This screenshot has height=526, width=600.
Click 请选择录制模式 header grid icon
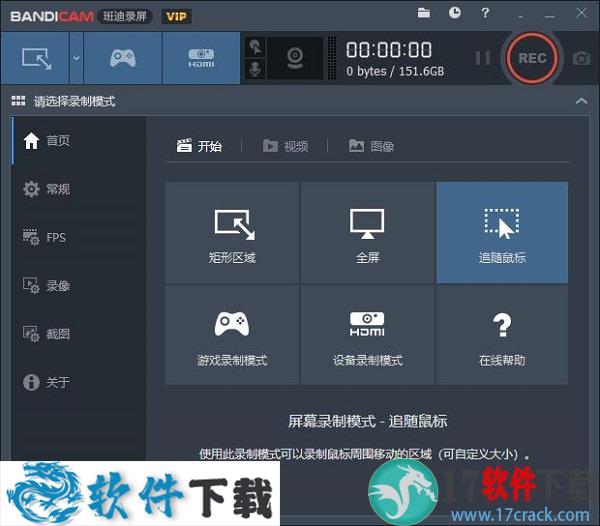pyautogui.click(x=18, y=101)
